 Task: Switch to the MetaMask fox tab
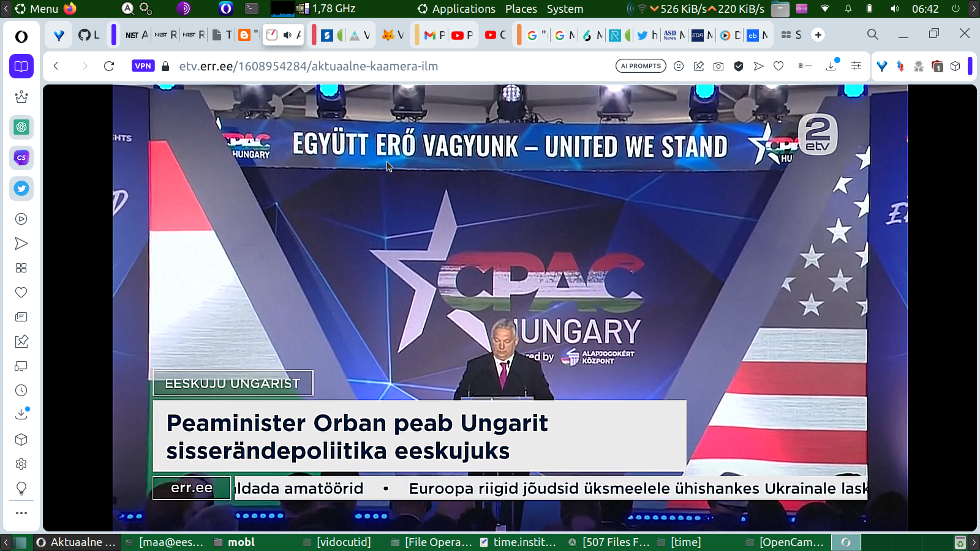(x=393, y=35)
